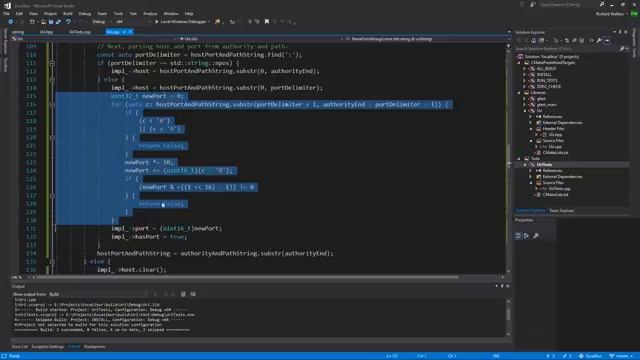Click the Property Pages wrench icon in Properties
The width and height of the screenshot is (640, 360).
click(x=536, y=236)
